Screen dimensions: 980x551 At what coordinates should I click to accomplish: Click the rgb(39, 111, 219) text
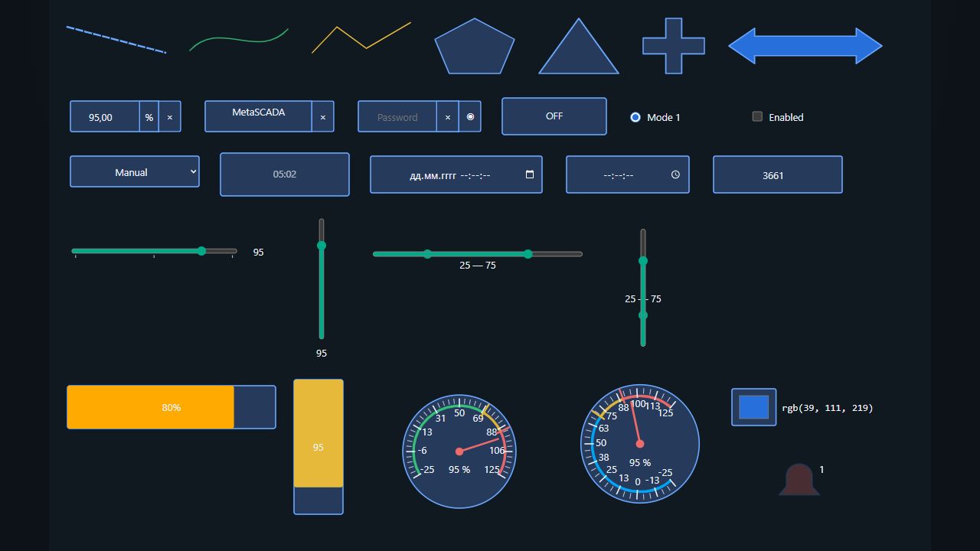tap(828, 408)
